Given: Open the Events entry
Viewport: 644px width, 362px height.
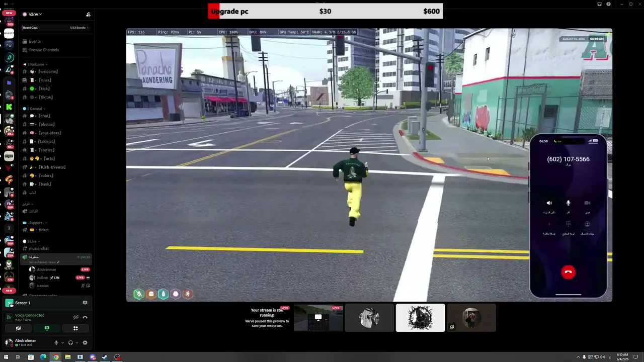Looking at the screenshot, I should pos(35,41).
